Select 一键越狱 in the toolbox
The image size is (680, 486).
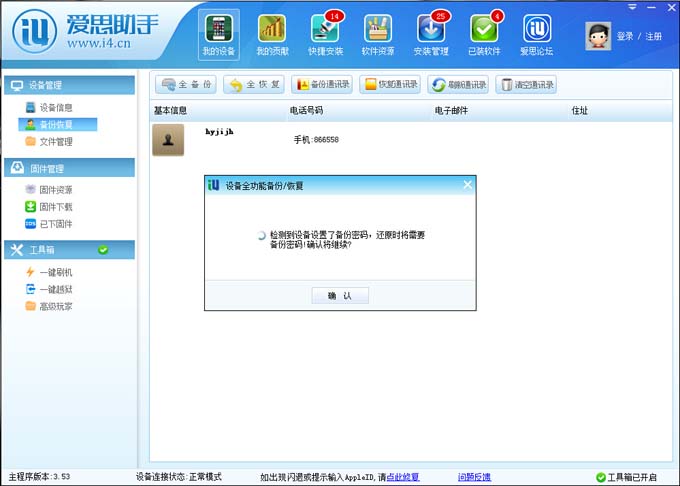click(x=49, y=289)
